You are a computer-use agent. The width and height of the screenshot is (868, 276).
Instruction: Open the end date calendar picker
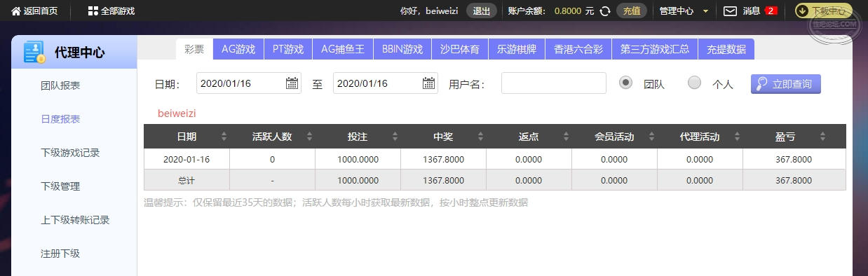[428, 83]
